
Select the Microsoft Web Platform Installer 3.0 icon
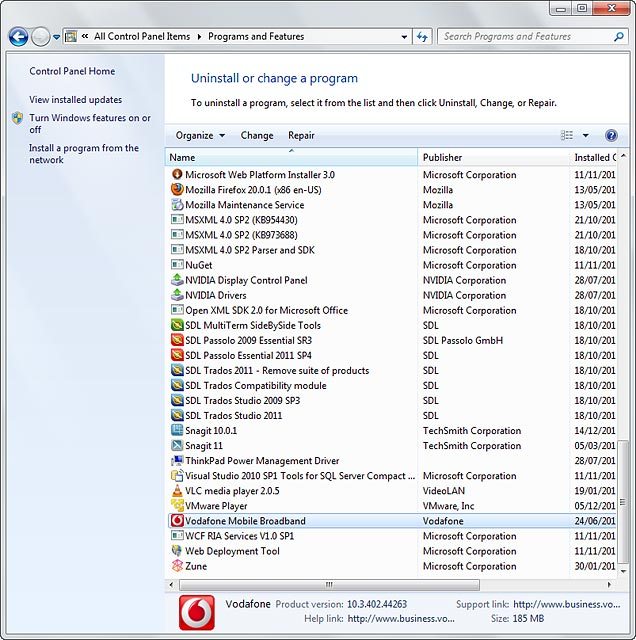point(177,174)
